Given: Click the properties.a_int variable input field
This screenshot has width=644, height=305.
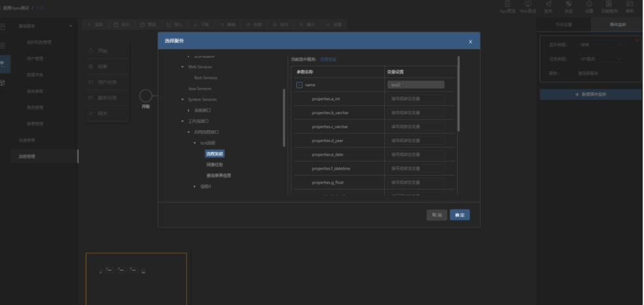Looking at the screenshot, I should (415, 99).
